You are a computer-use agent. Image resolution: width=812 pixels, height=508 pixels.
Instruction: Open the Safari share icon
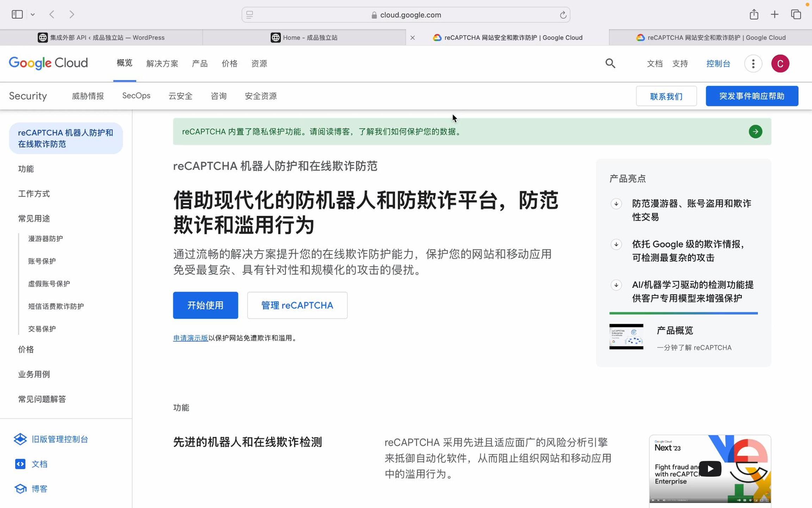click(754, 14)
